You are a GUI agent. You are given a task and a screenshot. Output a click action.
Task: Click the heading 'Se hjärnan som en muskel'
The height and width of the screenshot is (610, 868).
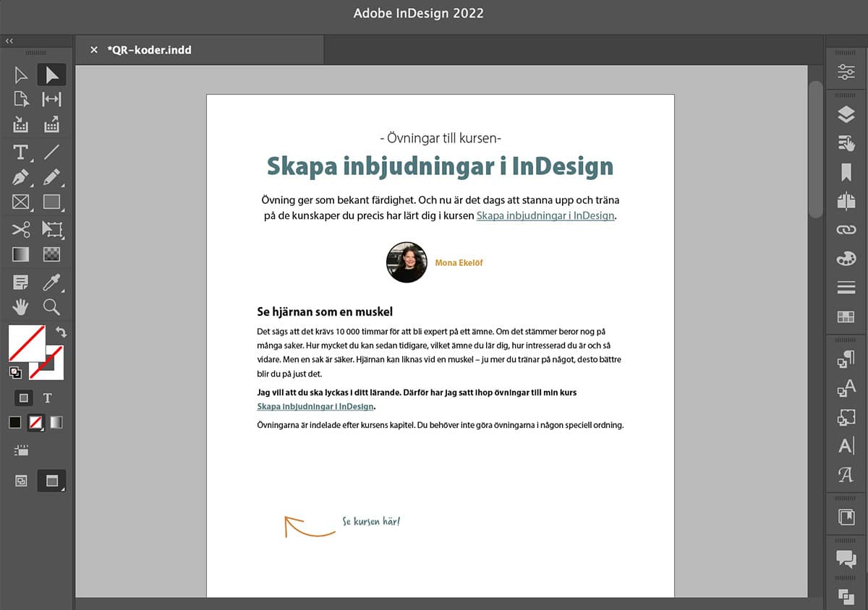coord(325,312)
